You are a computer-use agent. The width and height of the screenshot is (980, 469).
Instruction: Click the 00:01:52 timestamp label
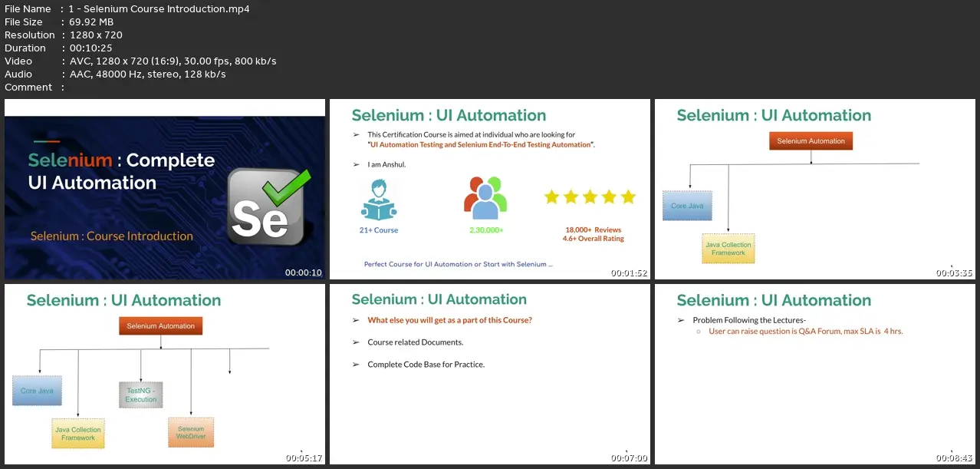629,272
